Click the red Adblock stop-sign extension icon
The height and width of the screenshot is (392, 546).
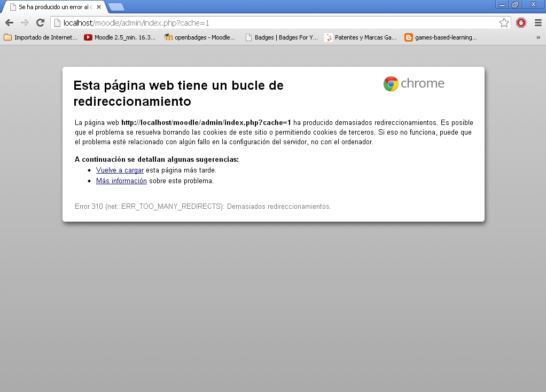[521, 22]
